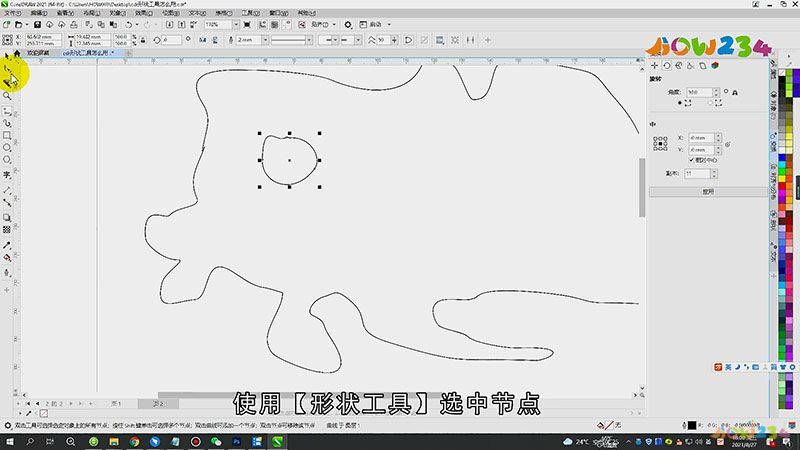
Task: Switch docker to Rotate transform icon
Action: pyautogui.click(x=667, y=65)
